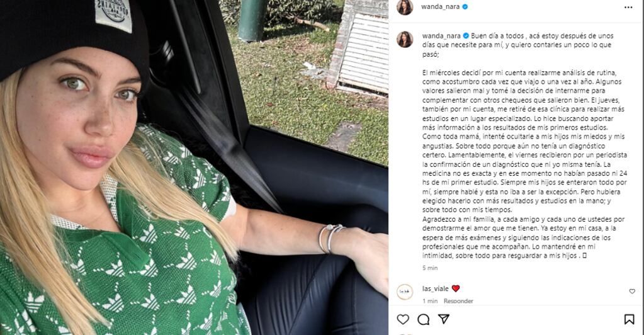Click the caption text starting 'Buen día a todos'
The image size is (644, 335).
524,145
